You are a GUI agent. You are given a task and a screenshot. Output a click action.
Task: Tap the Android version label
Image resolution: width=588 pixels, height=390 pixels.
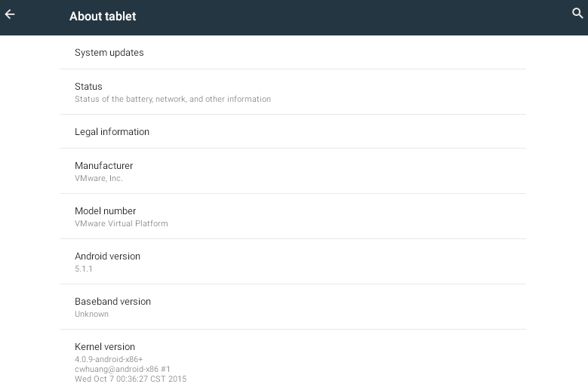107,256
